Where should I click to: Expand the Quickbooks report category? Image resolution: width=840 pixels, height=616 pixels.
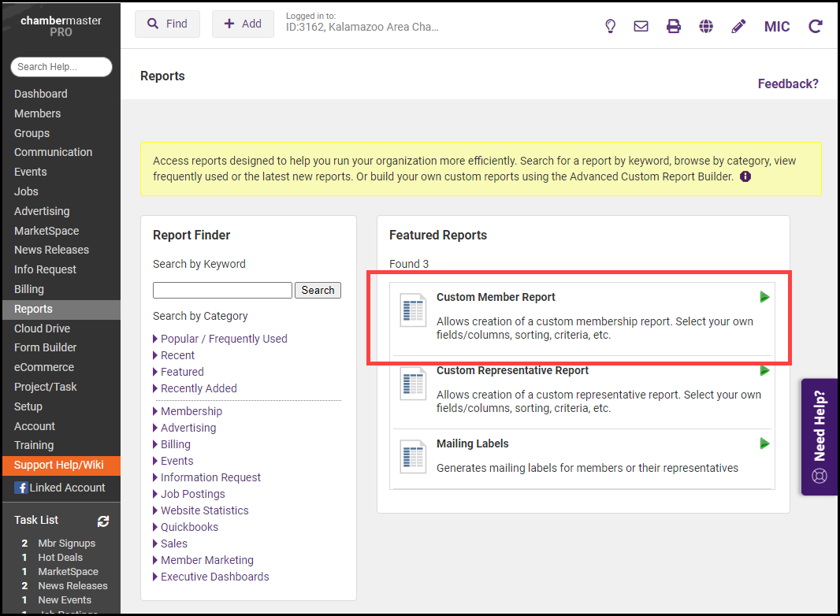189,527
